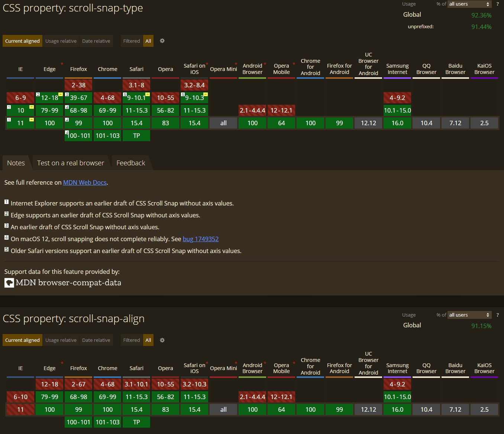504x434 pixels.
Task: Click Safari 9-10.1 cell in scroll-snap-type table
Action: [136, 98]
